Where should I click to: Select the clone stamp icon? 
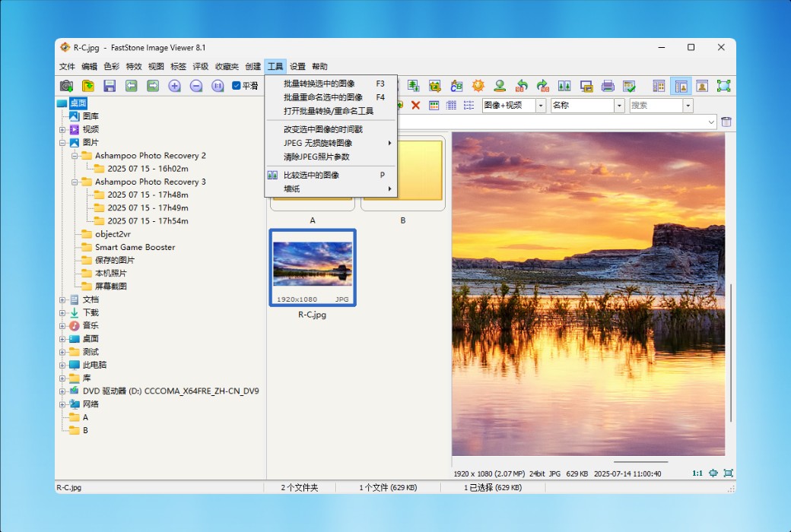coord(500,86)
